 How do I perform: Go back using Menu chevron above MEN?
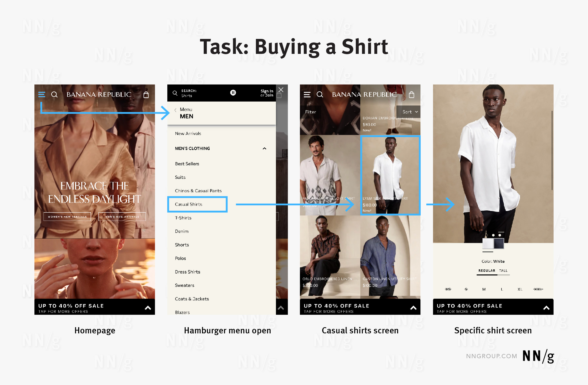point(175,110)
